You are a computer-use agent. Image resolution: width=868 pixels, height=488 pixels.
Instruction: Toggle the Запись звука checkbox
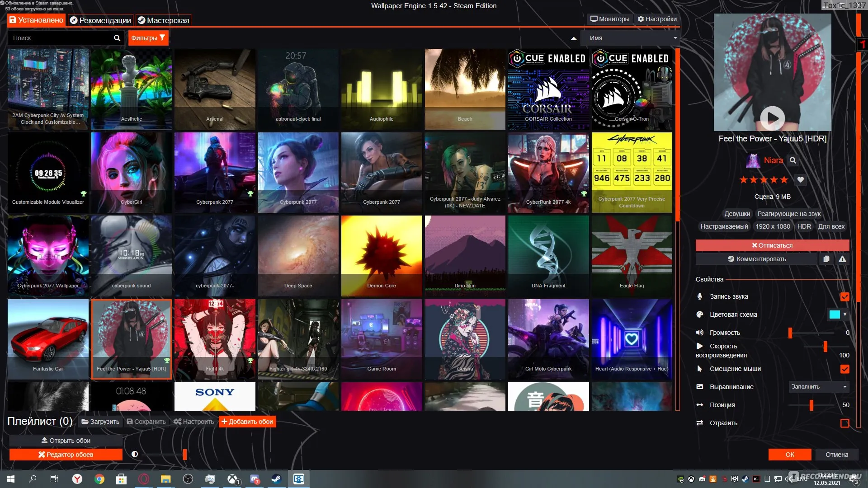844,297
